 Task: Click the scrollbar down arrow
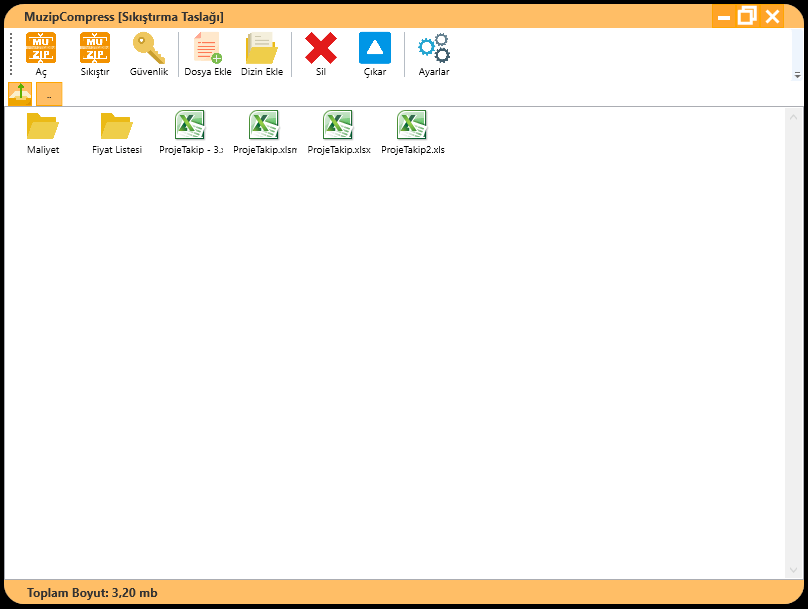click(794, 569)
